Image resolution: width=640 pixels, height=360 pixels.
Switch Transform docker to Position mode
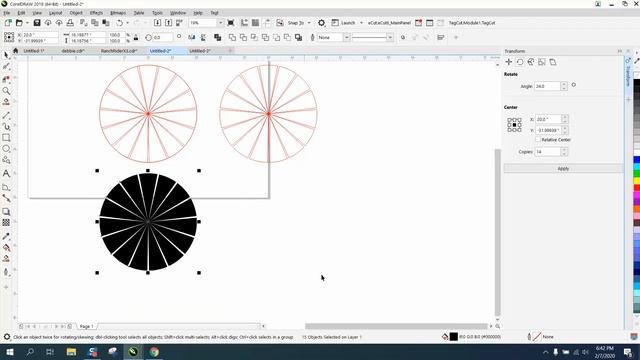[509, 62]
